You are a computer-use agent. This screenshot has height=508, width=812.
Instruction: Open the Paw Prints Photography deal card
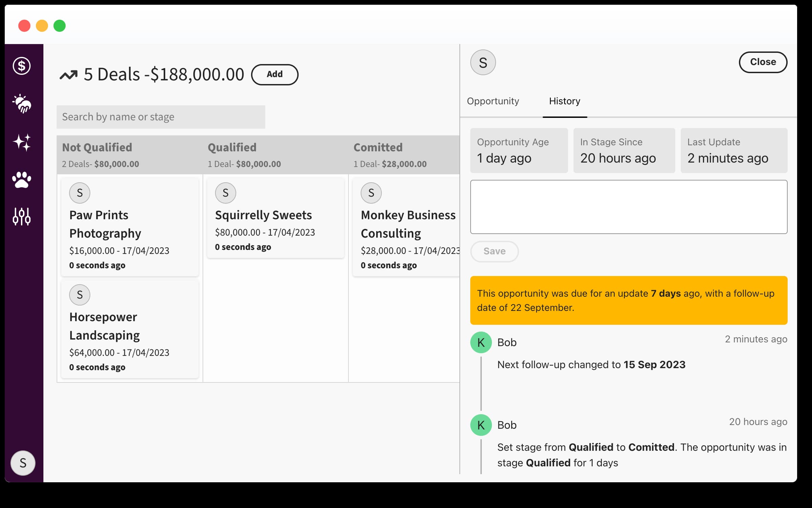click(x=130, y=227)
